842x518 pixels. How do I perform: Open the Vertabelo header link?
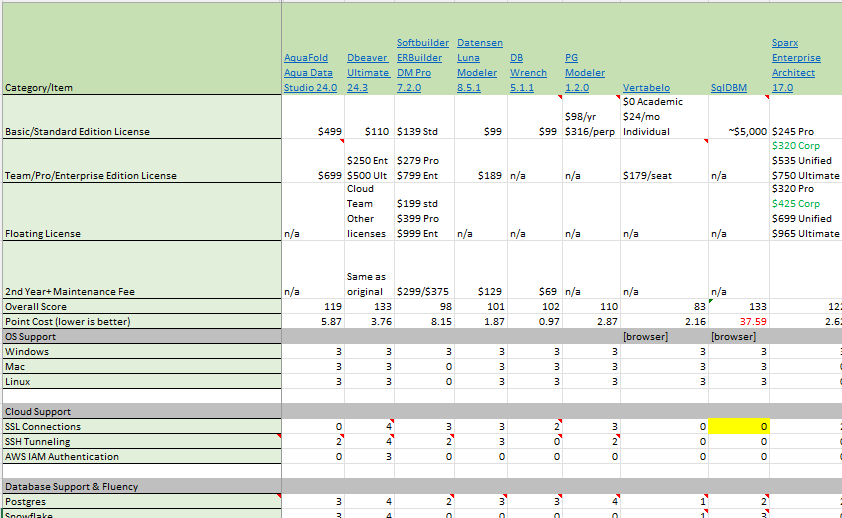[646, 88]
